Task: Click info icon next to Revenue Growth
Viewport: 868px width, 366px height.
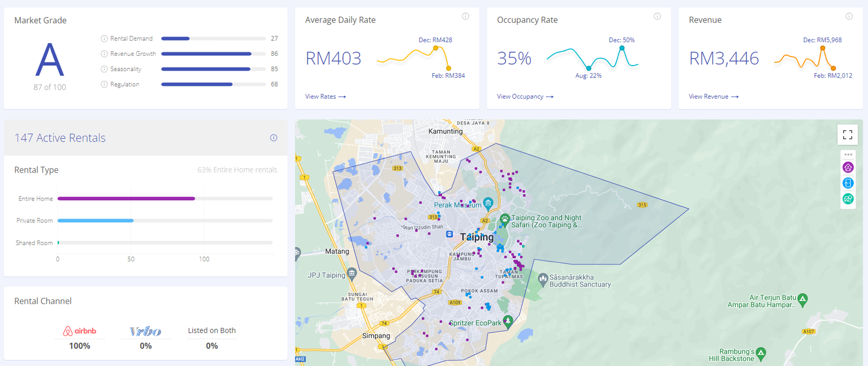Action: (104, 54)
